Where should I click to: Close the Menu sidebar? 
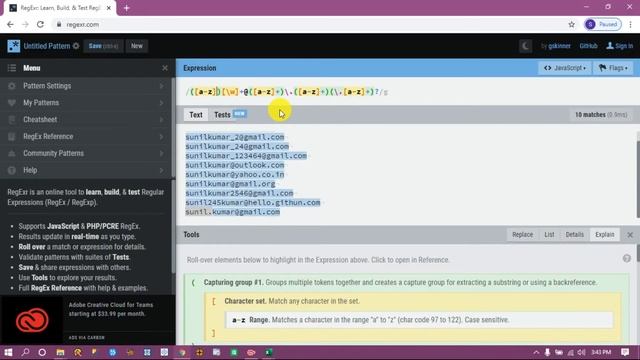pyautogui.click(x=165, y=68)
